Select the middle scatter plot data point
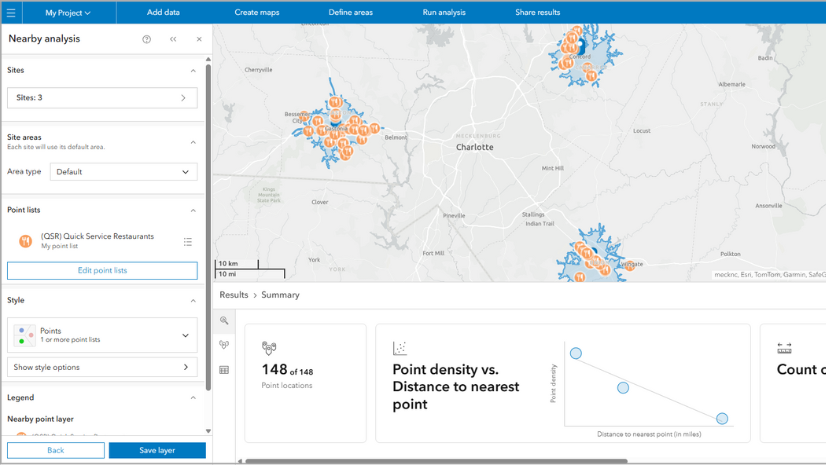The height and width of the screenshot is (465, 826). click(x=623, y=388)
